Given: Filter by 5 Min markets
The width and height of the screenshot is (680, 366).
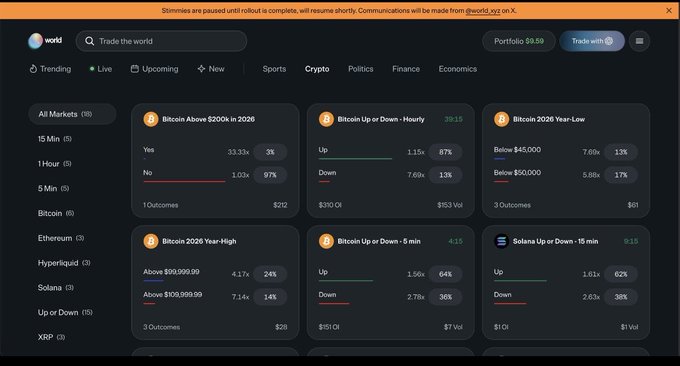Looking at the screenshot, I should 53,188.
